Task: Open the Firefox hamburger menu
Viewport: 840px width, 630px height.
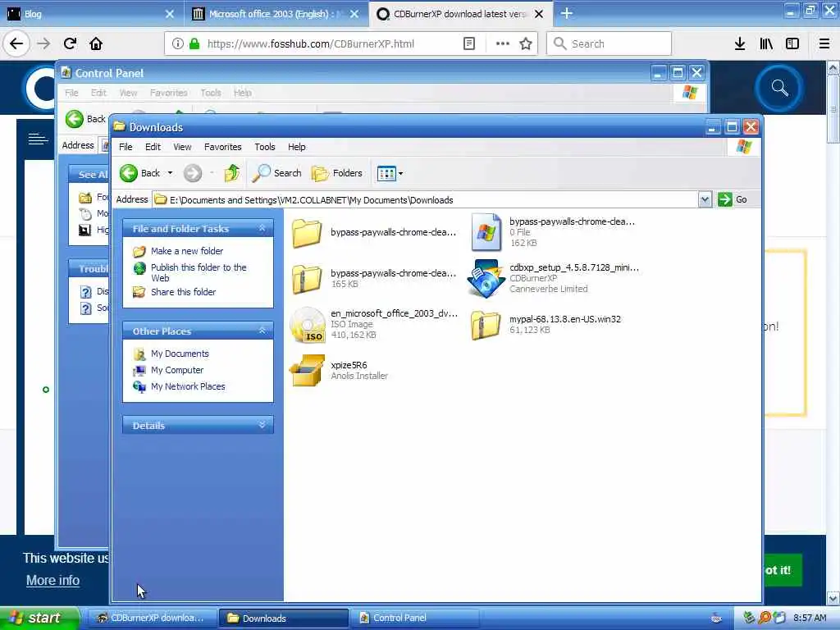Action: point(824,43)
